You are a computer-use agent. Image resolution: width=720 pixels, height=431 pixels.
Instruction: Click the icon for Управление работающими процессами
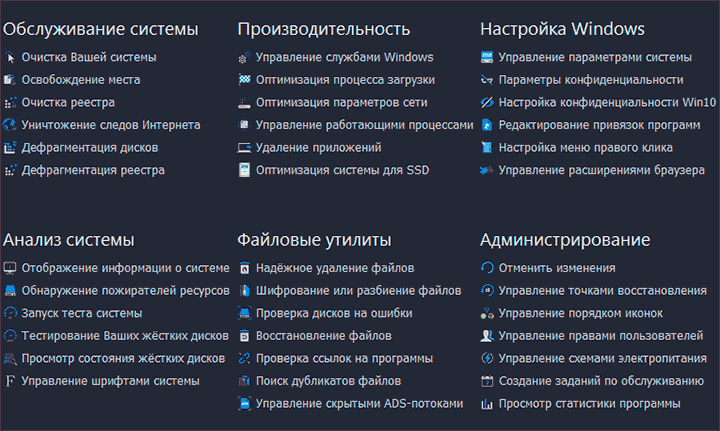pos(244,125)
